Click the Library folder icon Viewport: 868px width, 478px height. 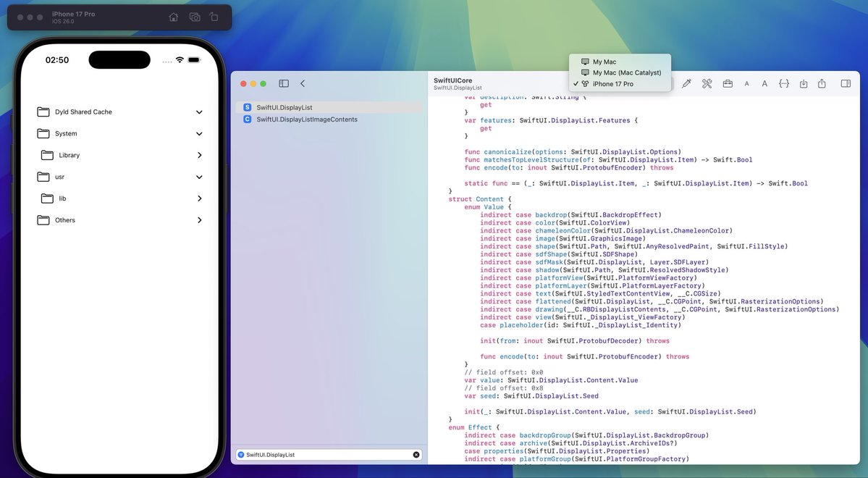[48, 155]
